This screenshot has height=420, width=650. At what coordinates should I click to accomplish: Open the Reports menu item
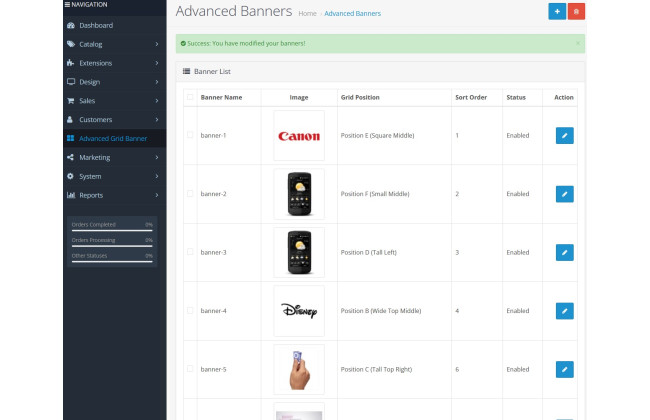115,195
